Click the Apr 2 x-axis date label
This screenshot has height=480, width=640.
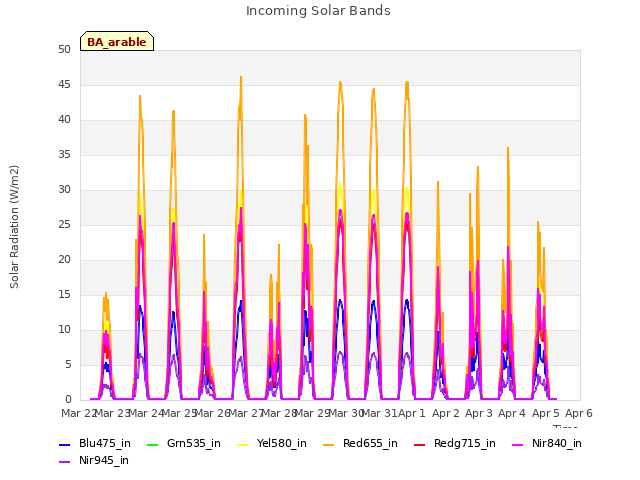[x=446, y=414]
